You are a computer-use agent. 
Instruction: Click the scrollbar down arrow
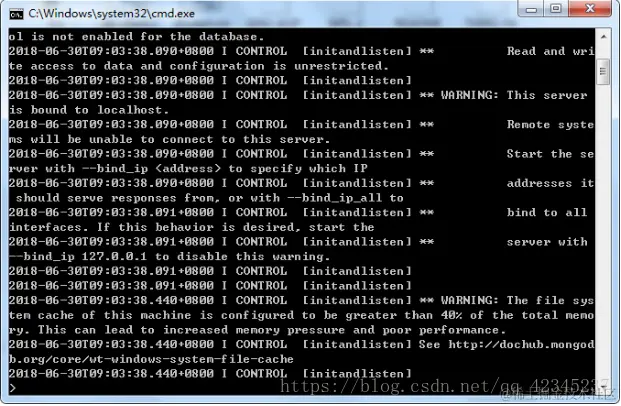[603, 386]
